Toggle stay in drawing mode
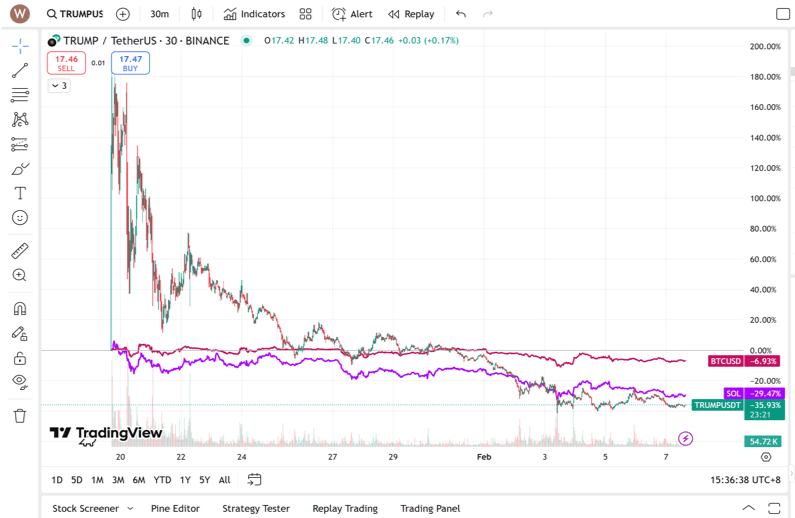This screenshot has width=795, height=518. tap(20, 334)
